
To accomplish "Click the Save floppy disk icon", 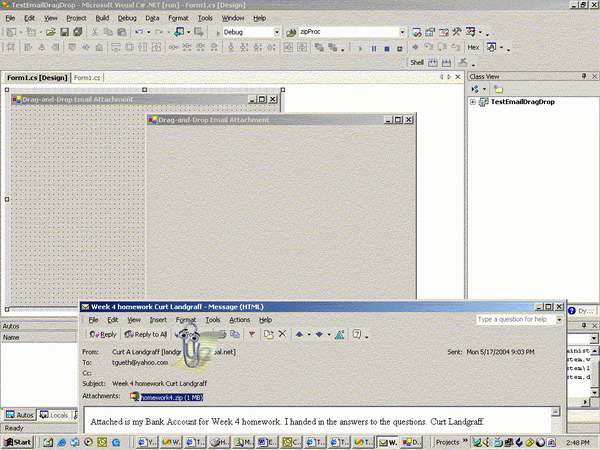I will pos(64,32).
